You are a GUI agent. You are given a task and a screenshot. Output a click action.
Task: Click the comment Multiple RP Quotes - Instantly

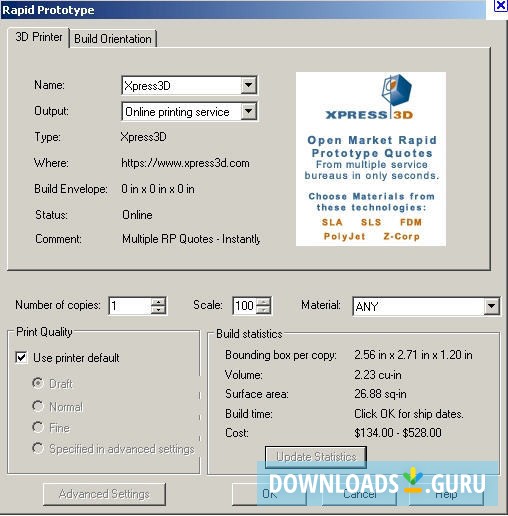(191, 239)
